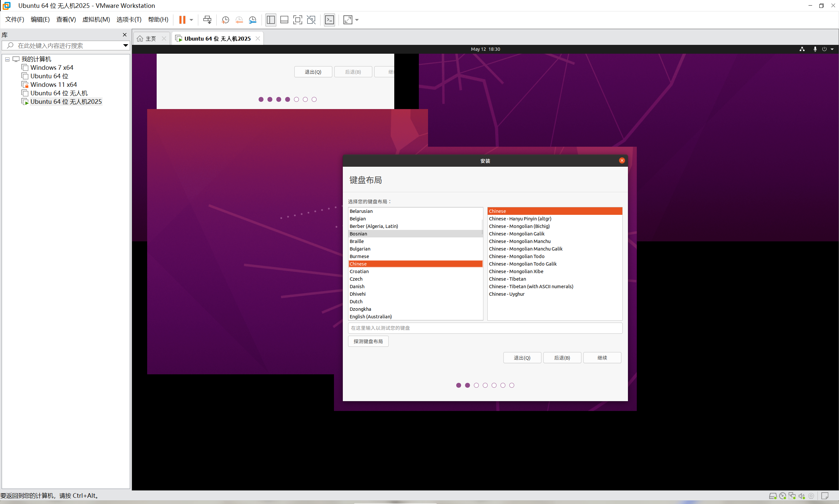
Task: Select Dzongkha in the layout list
Action: click(x=415, y=309)
